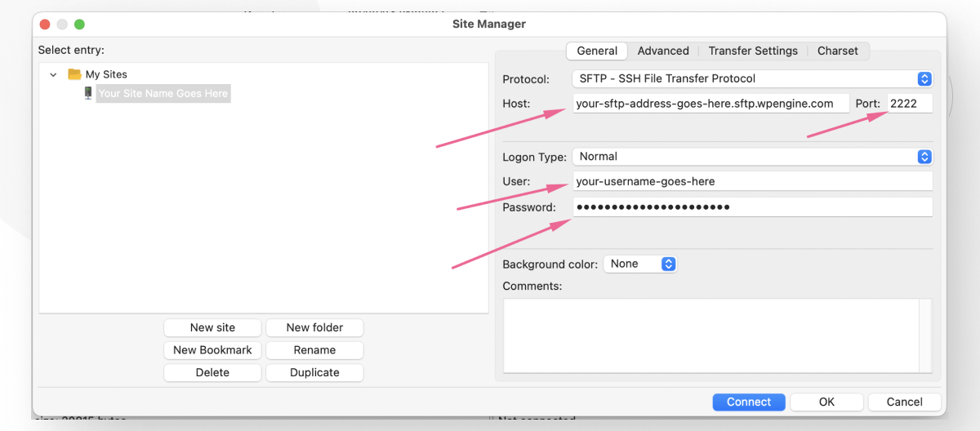Click the Password field
The height and width of the screenshot is (431, 980).
[752, 207]
